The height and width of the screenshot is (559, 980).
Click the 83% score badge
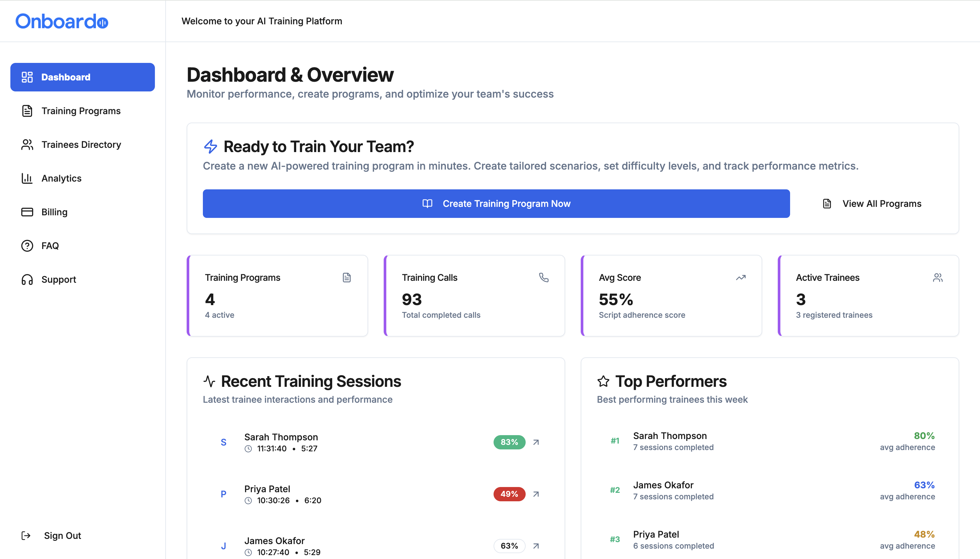[509, 442]
